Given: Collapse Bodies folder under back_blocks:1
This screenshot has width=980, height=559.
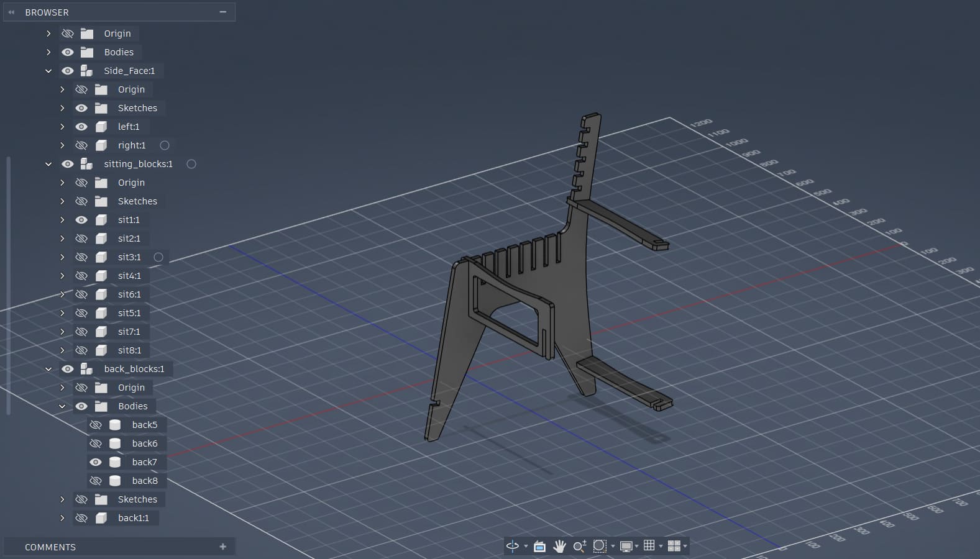Looking at the screenshot, I should coord(62,406).
